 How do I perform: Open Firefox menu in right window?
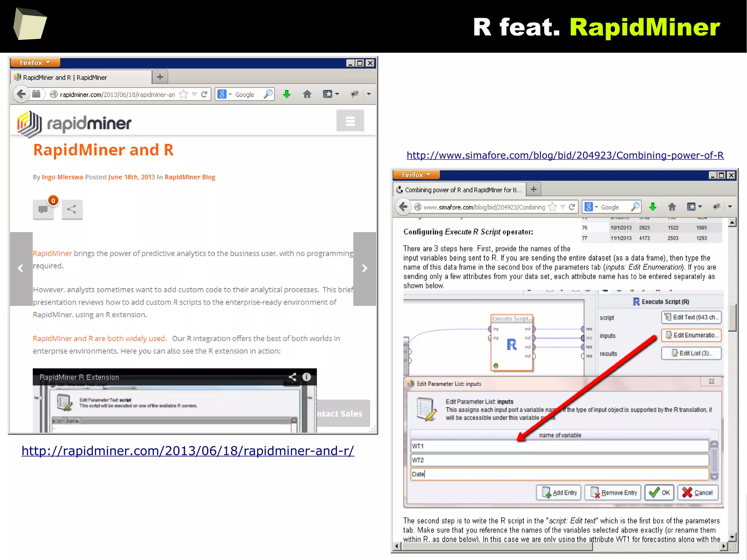(417, 175)
